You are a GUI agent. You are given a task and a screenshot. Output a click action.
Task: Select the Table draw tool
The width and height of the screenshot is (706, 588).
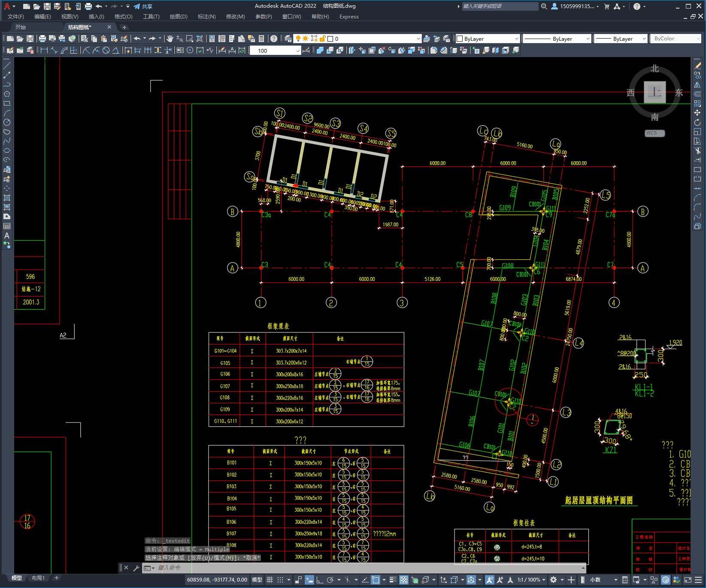click(x=7, y=226)
